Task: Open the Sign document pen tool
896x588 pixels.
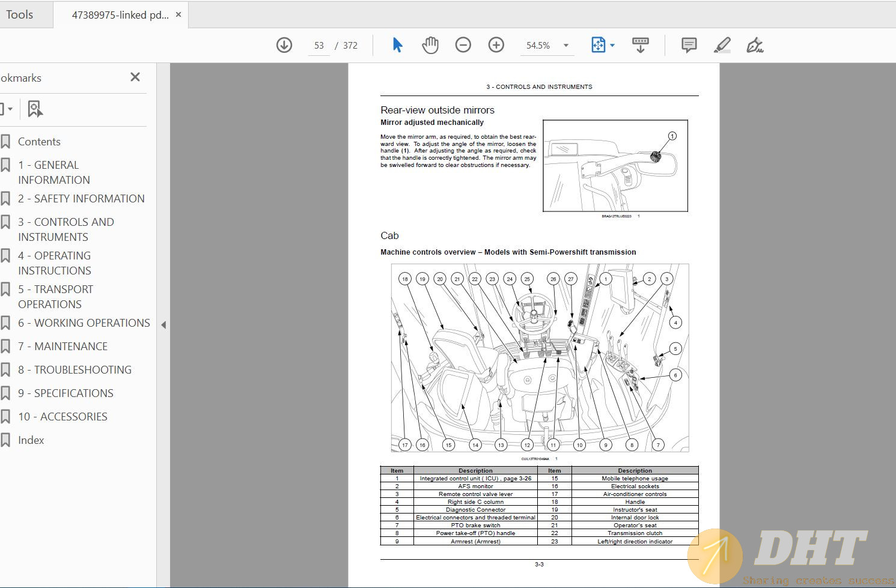Action: pyautogui.click(x=754, y=45)
